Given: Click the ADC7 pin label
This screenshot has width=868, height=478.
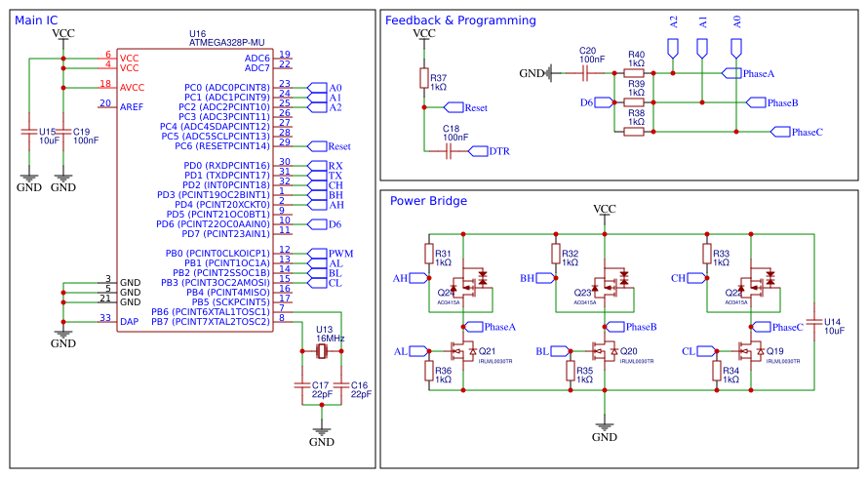Looking at the screenshot, I should pos(257,68).
